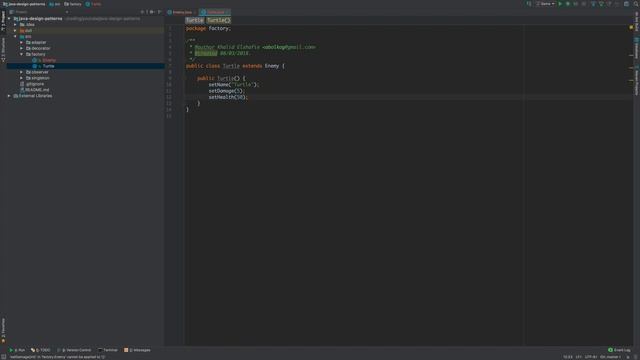Collapse the factory package

point(22,54)
